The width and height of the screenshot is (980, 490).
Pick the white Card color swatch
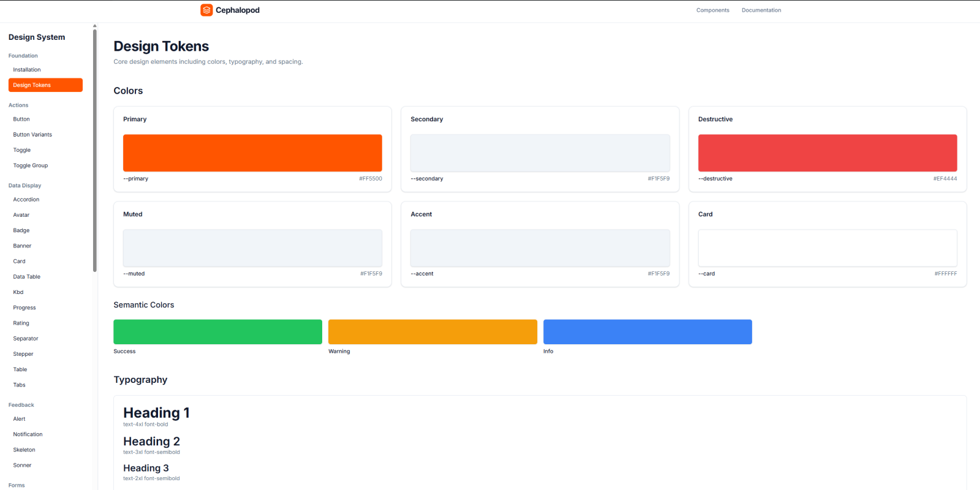[827, 248]
